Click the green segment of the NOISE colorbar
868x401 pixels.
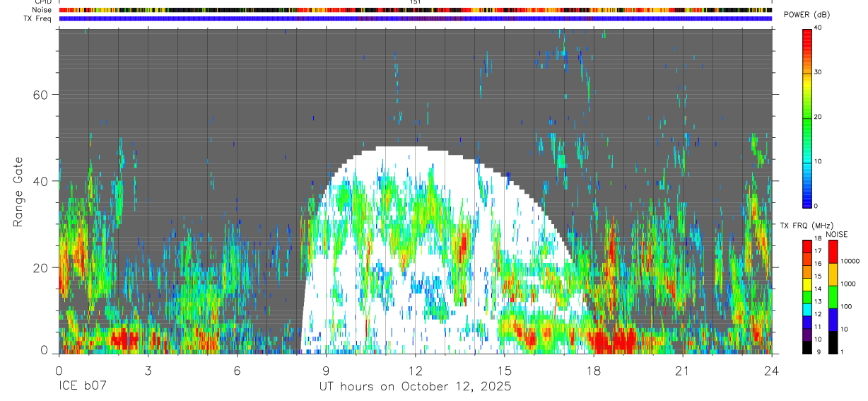coord(833,297)
